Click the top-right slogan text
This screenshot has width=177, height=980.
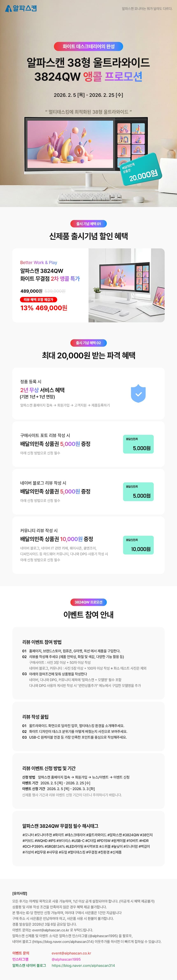[147, 9]
